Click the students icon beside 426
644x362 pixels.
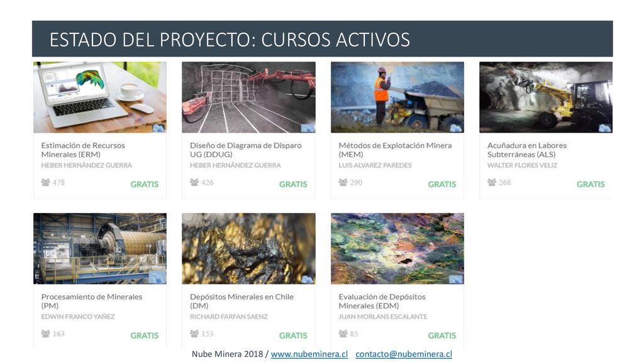click(194, 182)
